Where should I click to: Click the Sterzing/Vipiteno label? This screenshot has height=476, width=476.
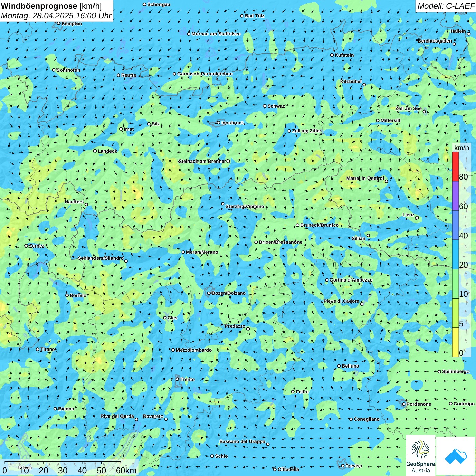pyautogui.click(x=245, y=206)
